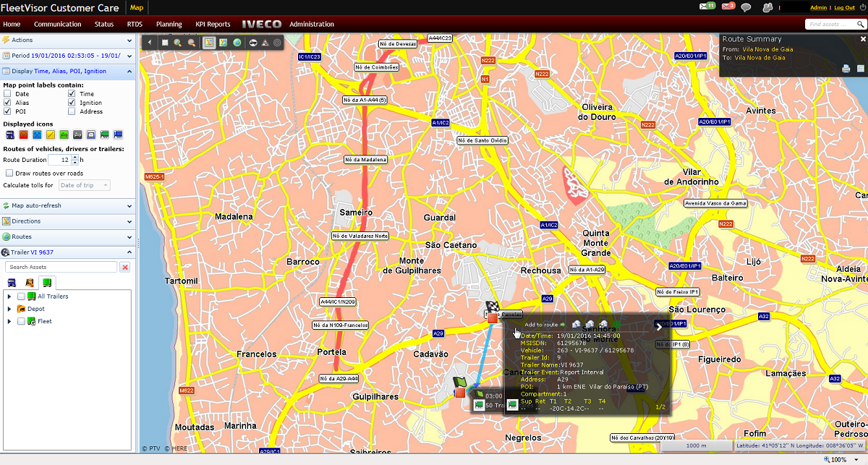Switch to the green globe map view
This screenshot has width=868, height=465.
click(x=237, y=43)
